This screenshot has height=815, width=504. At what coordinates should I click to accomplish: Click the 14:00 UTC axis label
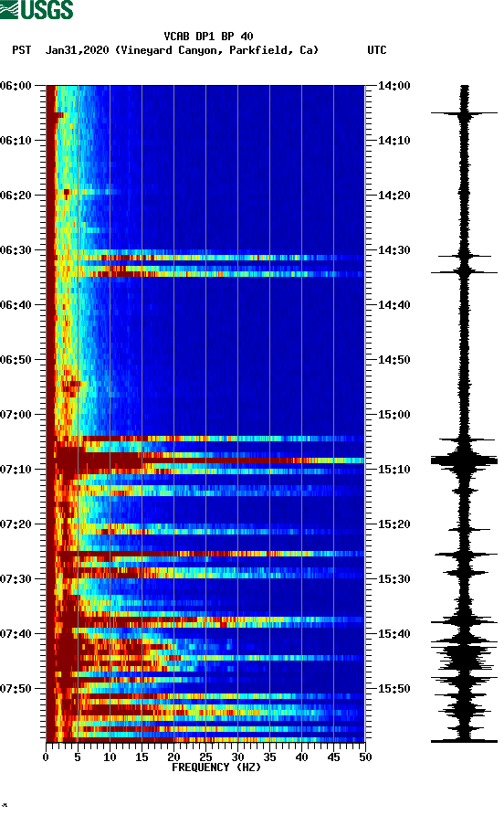point(394,85)
